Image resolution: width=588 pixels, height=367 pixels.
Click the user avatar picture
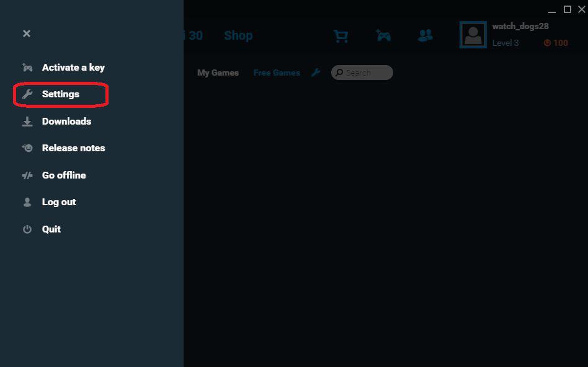pyautogui.click(x=473, y=35)
